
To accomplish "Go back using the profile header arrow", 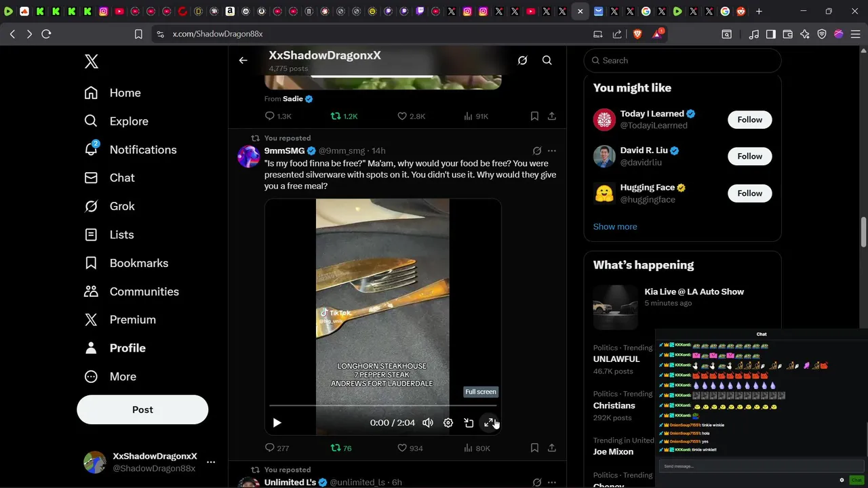I will click(x=243, y=60).
